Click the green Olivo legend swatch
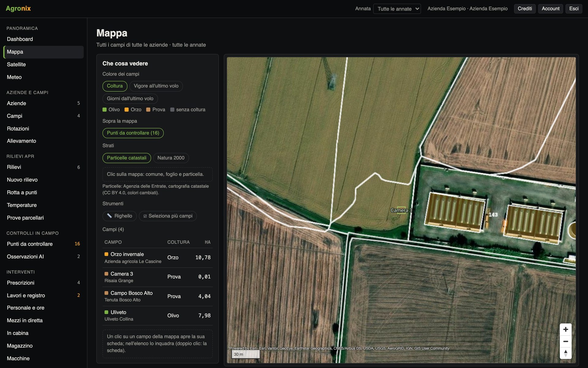This screenshot has height=368, width=588. [x=104, y=110]
